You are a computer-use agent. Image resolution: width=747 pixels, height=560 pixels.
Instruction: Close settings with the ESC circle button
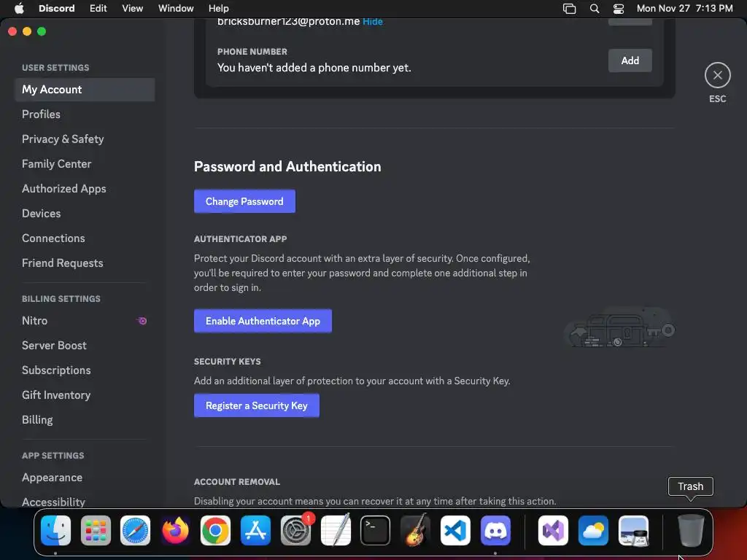(718, 75)
